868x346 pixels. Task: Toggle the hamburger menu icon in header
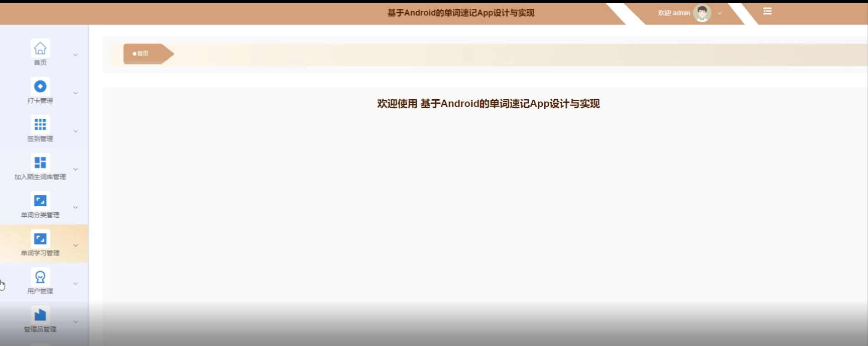(x=767, y=11)
